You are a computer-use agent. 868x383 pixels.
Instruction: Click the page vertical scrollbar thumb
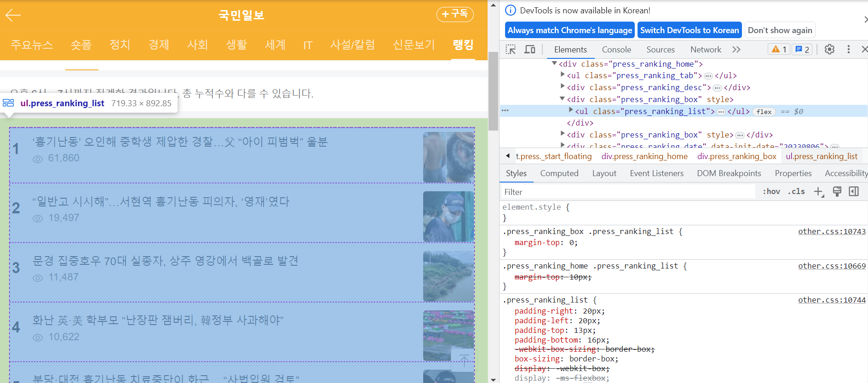click(493, 91)
